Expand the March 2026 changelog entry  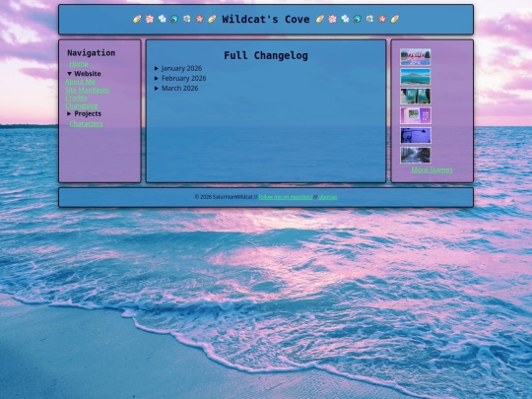click(176, 89)
